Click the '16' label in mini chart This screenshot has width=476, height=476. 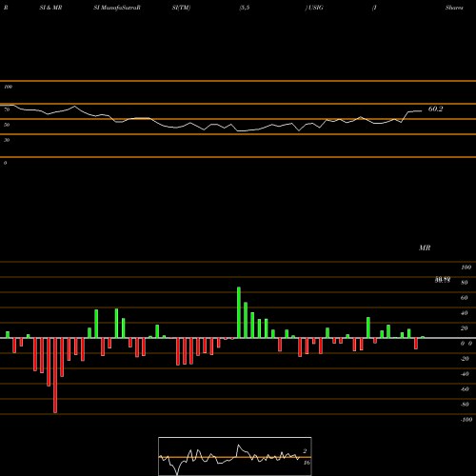(307, 463)
